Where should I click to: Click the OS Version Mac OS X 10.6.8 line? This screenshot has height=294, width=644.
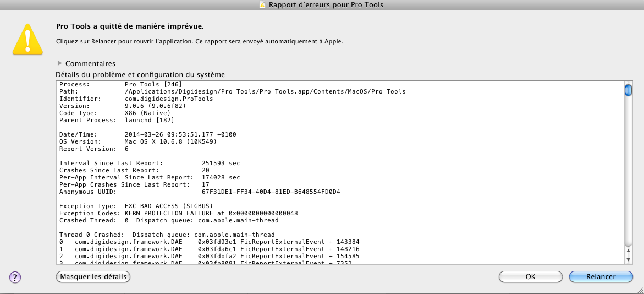click(x=138, y=141)
